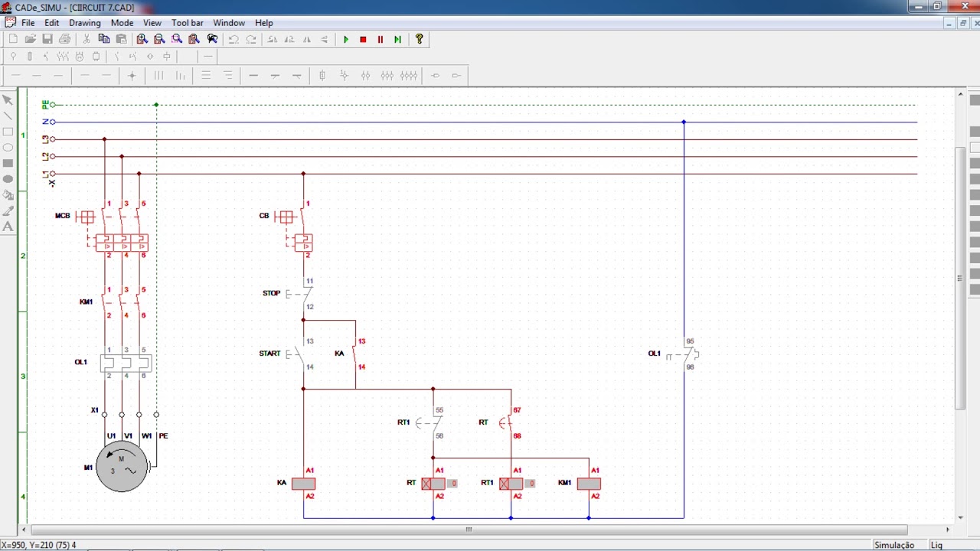Click the binoculars search icon

pos(213,39)
